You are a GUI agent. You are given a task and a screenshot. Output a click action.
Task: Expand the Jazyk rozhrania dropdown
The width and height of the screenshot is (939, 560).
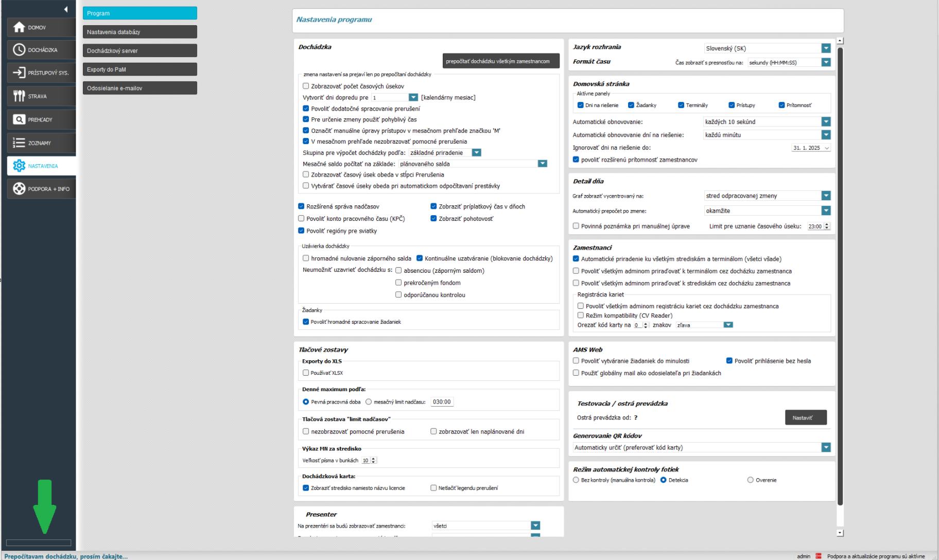tap(826, 48)
